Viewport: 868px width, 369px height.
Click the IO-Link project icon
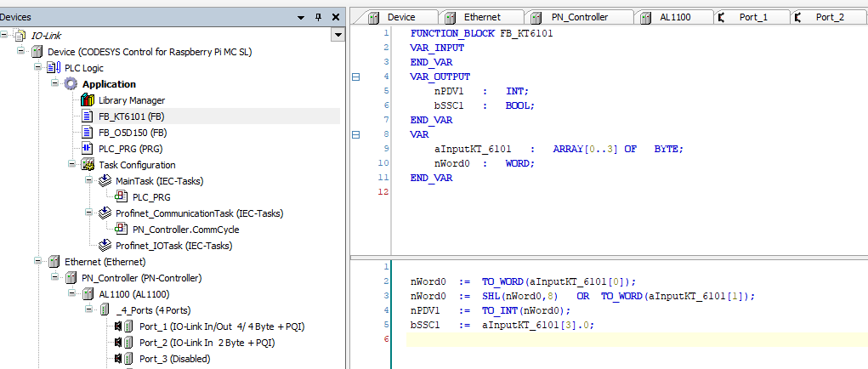point(20,36)
